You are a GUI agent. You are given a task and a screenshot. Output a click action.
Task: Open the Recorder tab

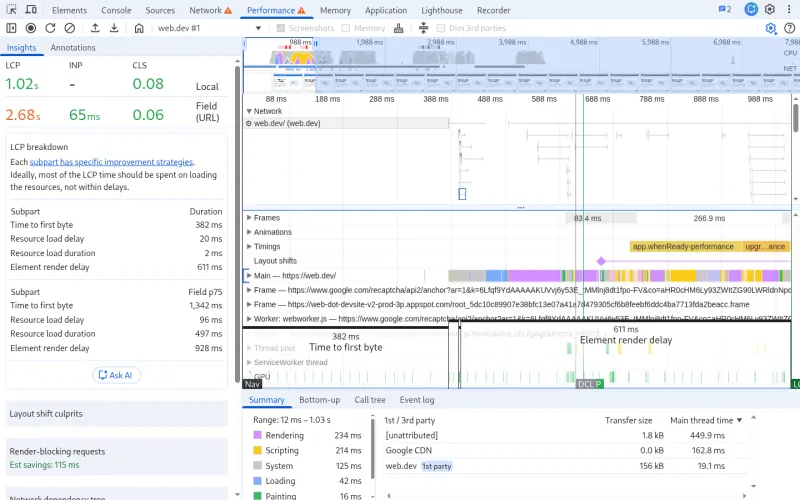pos(493,10)
